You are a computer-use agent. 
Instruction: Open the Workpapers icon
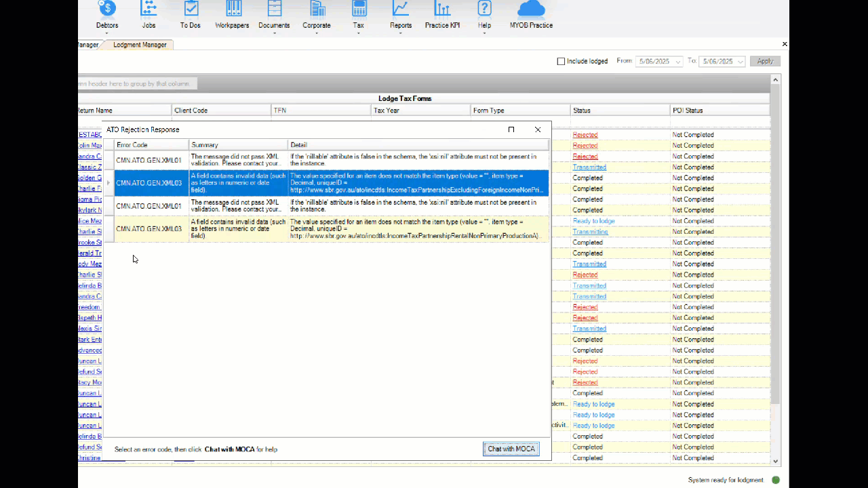(233, 9)
